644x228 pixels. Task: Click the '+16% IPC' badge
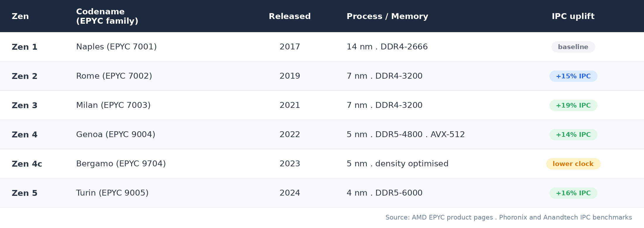click(x=573, y=193)
